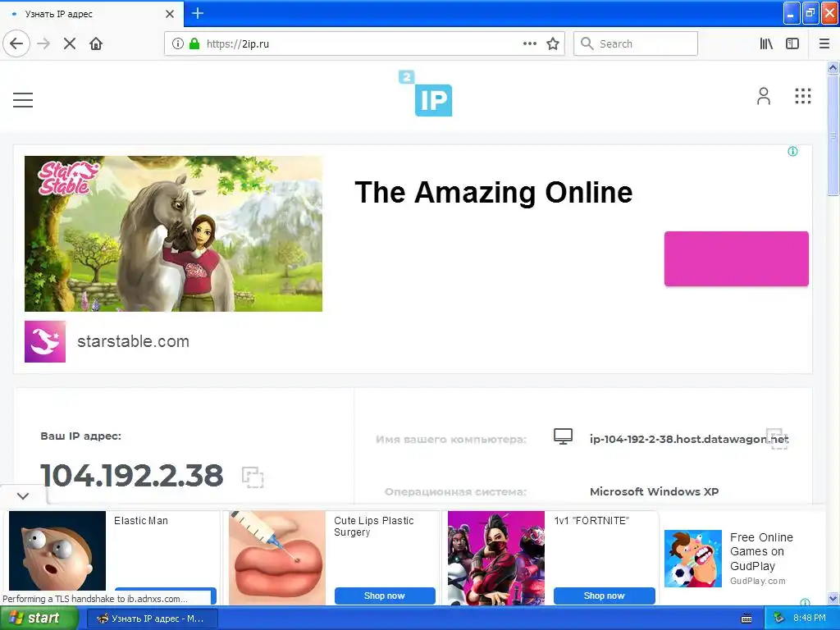Open the browser Home page icon

tap(96, 43)
